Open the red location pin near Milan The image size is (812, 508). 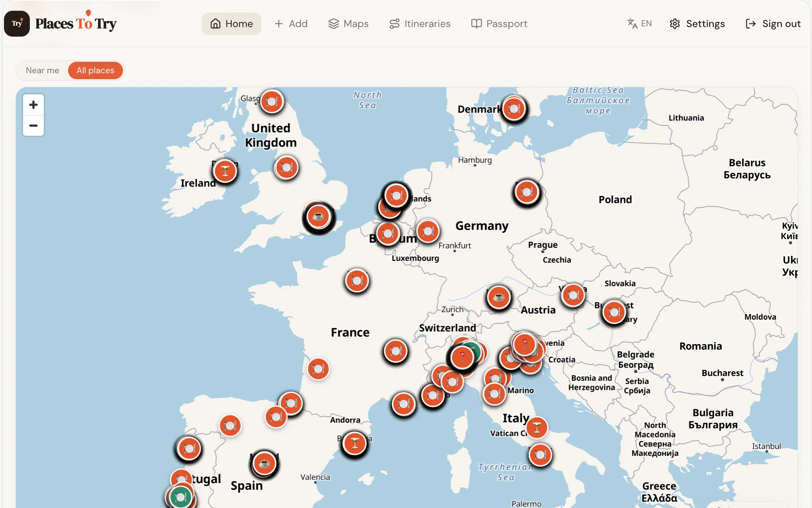point(462,357)
